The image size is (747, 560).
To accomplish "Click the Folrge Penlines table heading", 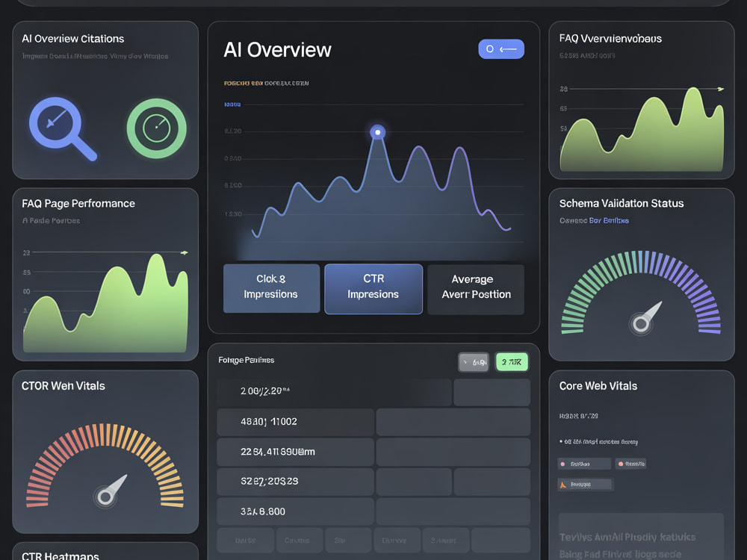I will tap(247, 360).
